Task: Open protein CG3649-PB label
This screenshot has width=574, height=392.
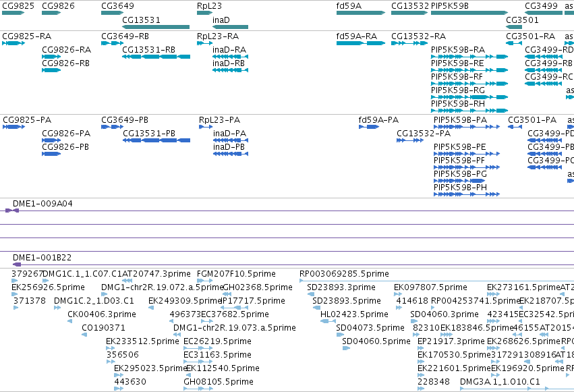Action: click(x=125, y=120)
